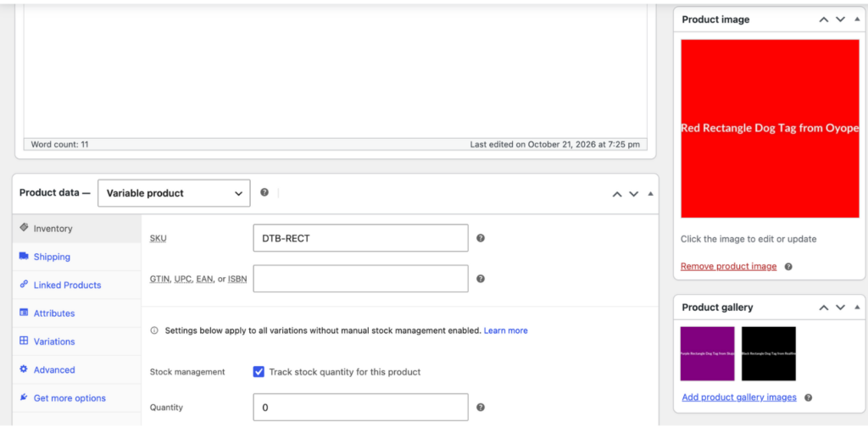
Task: Click the Word count: 11 text
Action: coord(60,144)
